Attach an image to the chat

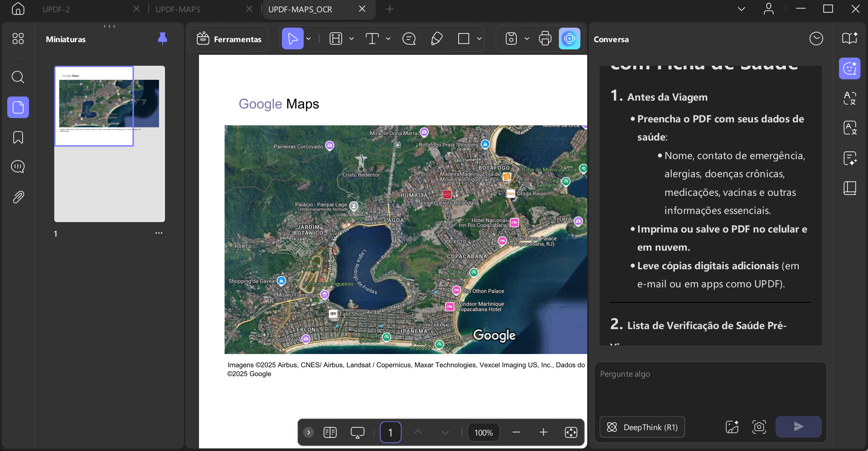pyautogui.click(x=732, y=427)
